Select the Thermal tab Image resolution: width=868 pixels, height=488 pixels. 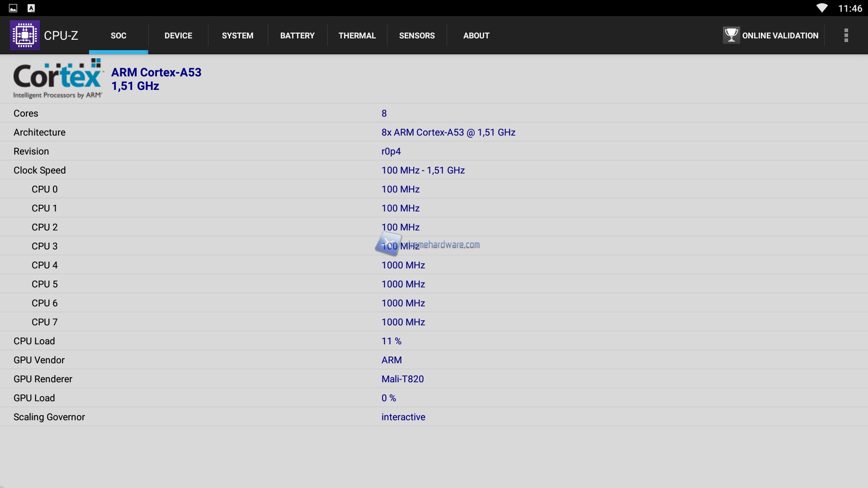coord(357,36)
